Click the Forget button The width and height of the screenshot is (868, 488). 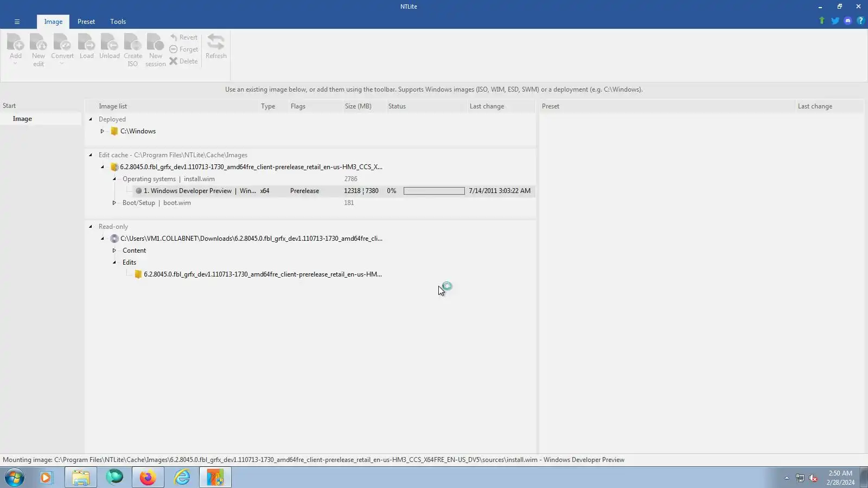pyautogui.click(x=183, y=49)
